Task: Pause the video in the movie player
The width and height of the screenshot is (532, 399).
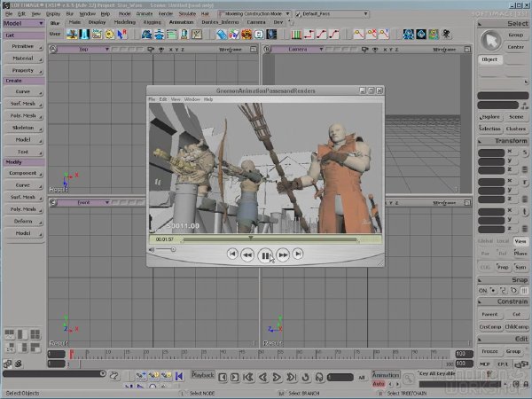Action: [265, 255]
